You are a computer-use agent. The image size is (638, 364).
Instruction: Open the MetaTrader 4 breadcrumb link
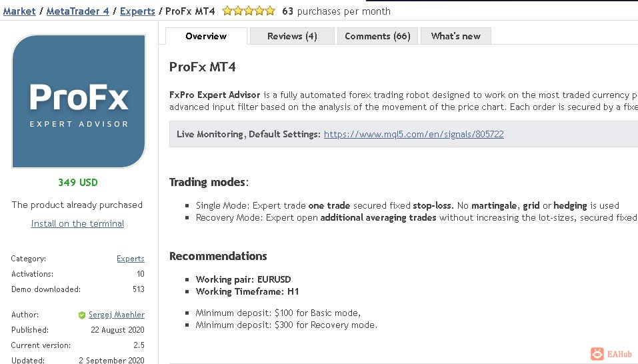click(x=77, y=11)
